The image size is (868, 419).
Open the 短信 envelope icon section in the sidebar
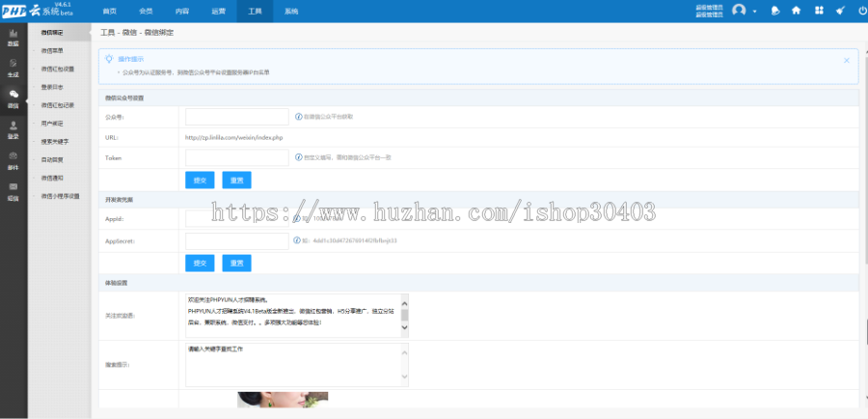coord(14,192)
